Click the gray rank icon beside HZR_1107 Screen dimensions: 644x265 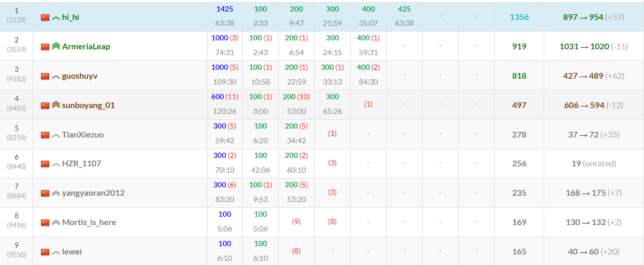56,164
